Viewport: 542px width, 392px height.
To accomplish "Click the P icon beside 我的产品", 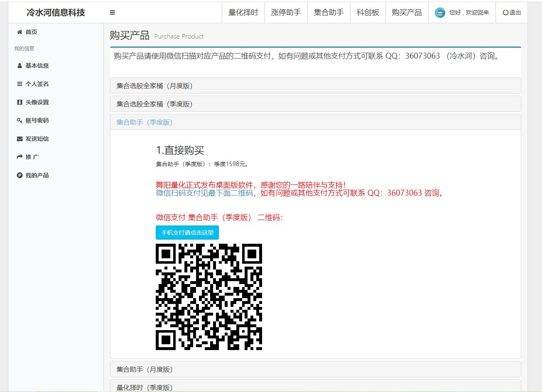I will pos(20,175).
